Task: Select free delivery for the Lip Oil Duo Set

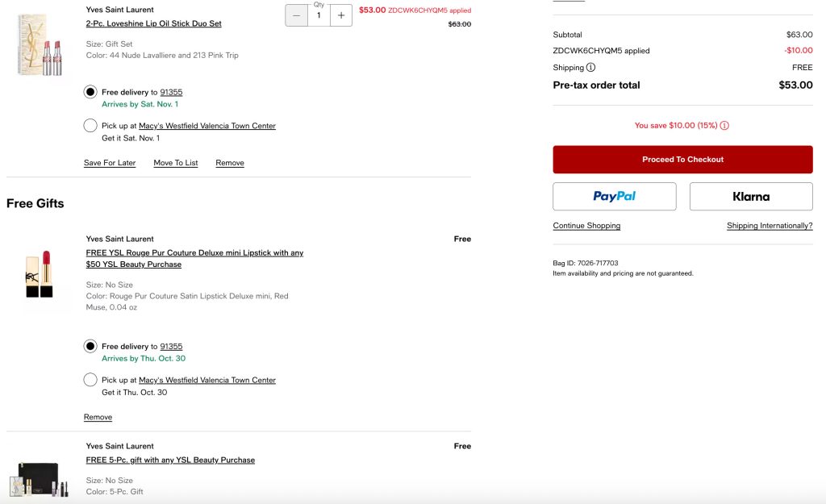Action: [90, 92]
